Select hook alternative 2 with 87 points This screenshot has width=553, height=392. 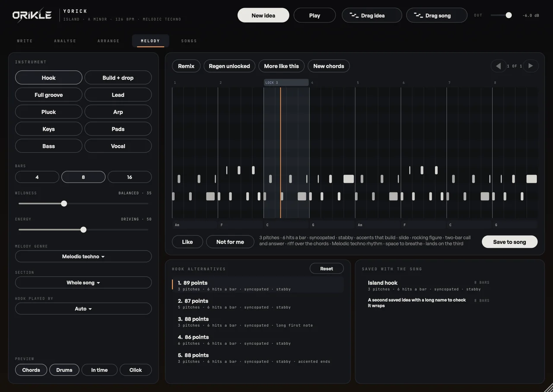(258, 303)
